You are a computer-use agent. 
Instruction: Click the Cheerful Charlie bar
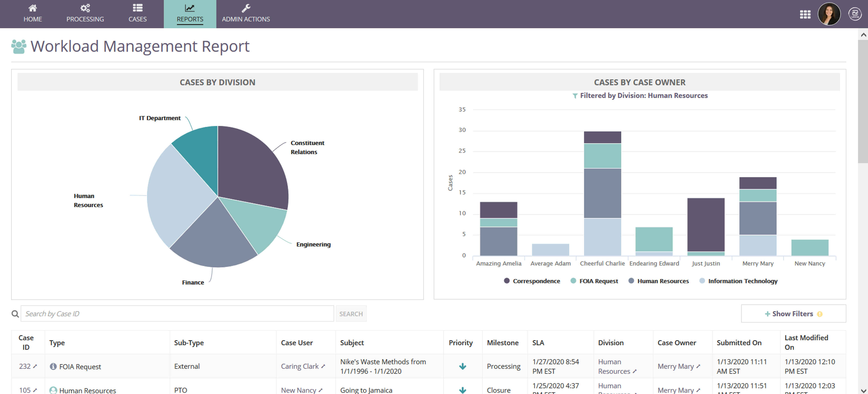click(x=602, y=193)
